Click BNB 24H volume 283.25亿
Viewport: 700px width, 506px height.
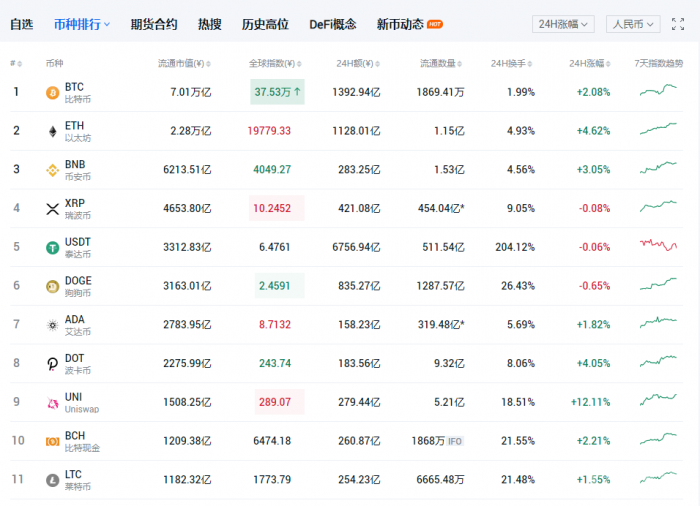[359, 170]
